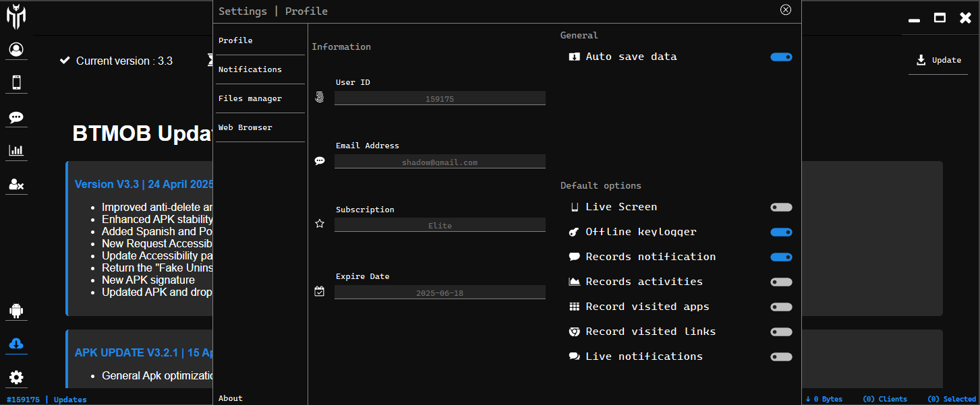Select the Web Browser settings tab

coord(246,127)
